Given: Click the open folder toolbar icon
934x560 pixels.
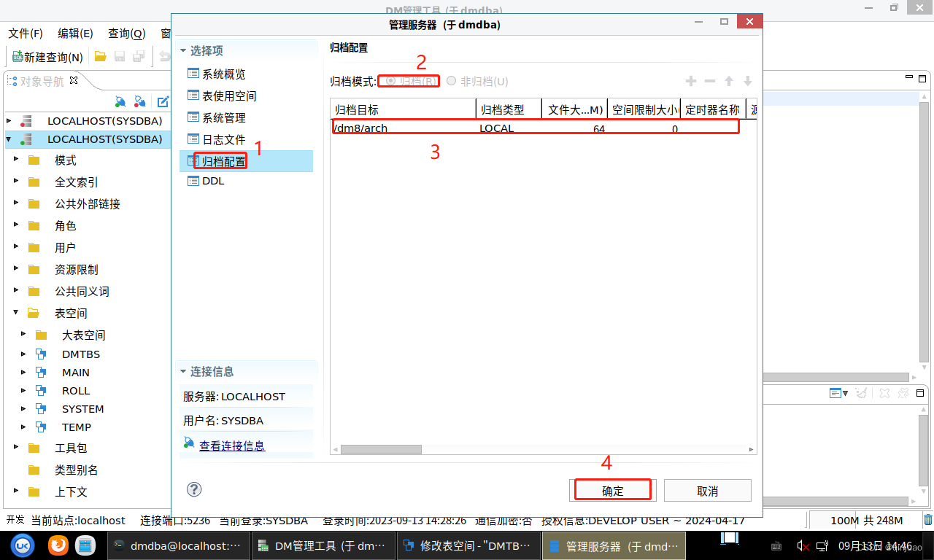Looking at the screenshot, I should tap(100, 56).
